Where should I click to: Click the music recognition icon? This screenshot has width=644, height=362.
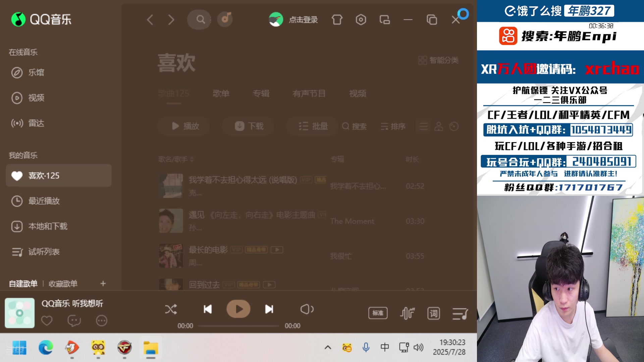(225, 19)
